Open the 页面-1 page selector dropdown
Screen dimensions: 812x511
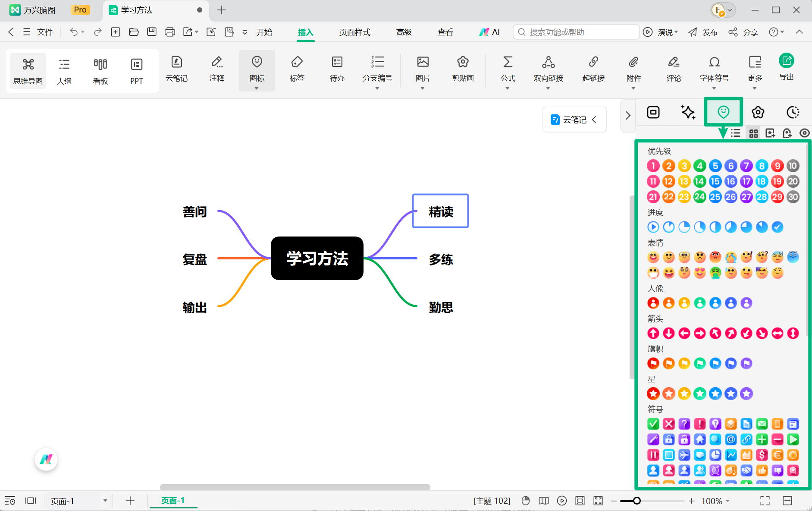[105, 501]
